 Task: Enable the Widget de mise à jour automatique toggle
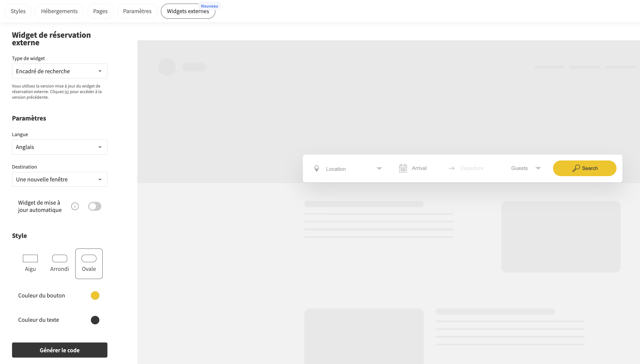[x=95, y=206]
